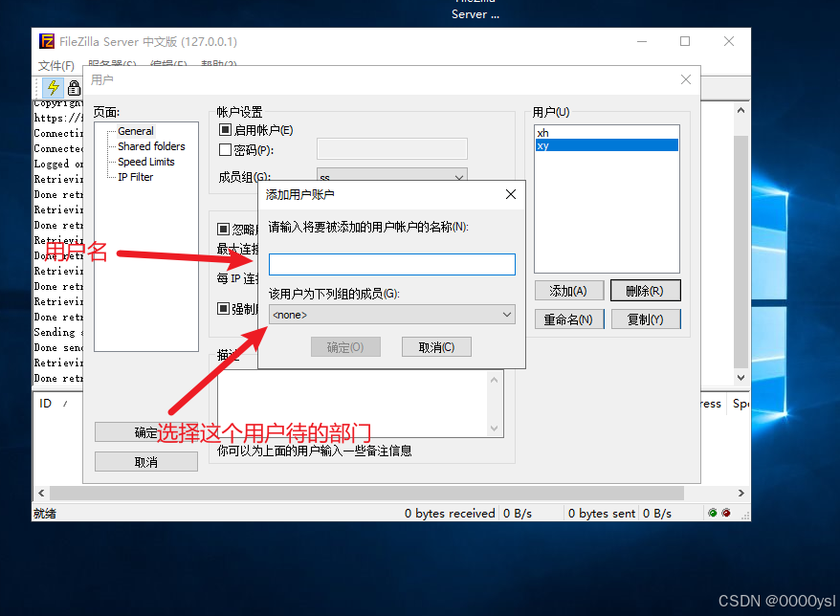Click the 确定(O) button in add dialog
840x616 pixels.
tap(345, 347)
